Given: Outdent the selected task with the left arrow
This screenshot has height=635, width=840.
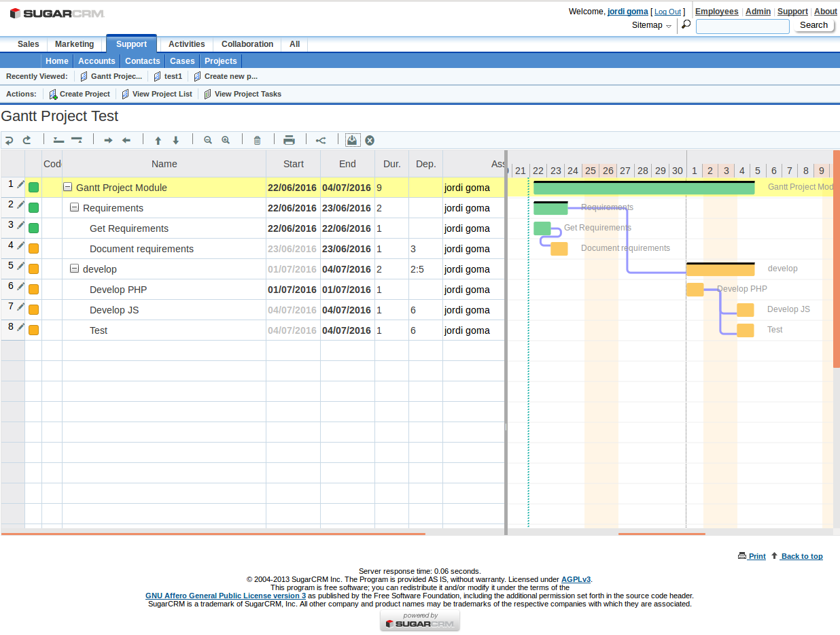Looking at the screenshot, I should [x=126, y=140].
